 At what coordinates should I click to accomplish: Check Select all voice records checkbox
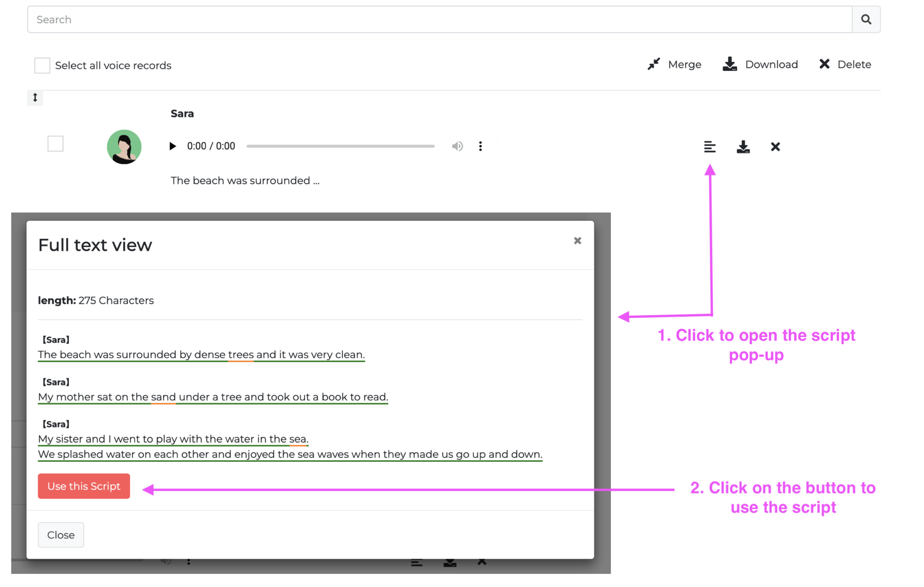click(x=42, y=65)
